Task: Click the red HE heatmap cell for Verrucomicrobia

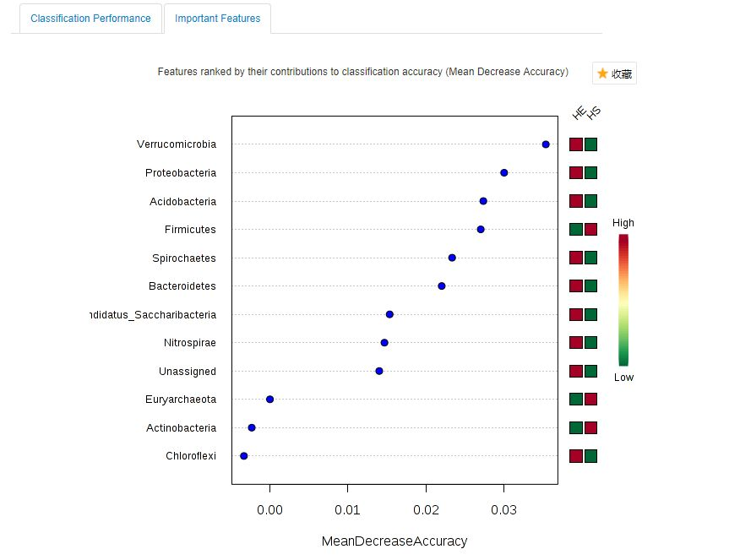Action: (575, 144)
